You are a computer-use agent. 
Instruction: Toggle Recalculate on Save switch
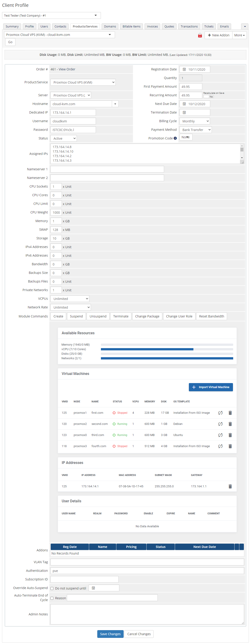(x=208, y=97)
